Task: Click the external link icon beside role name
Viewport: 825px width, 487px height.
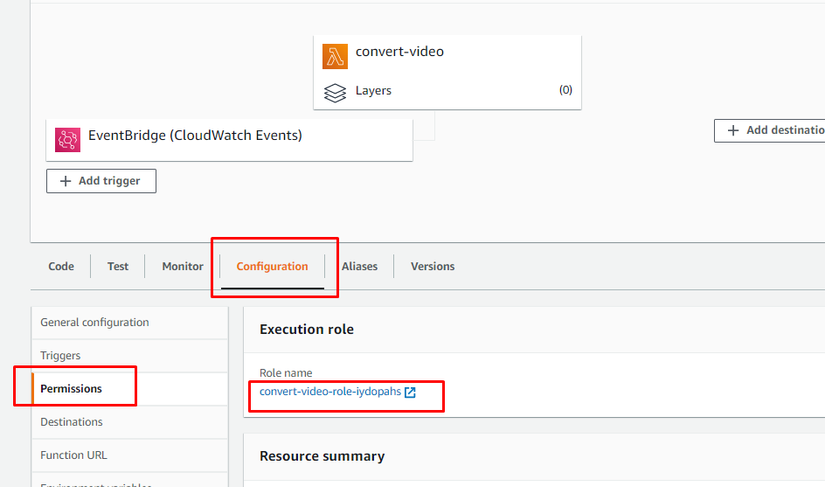Action: (x=410, y=392)
